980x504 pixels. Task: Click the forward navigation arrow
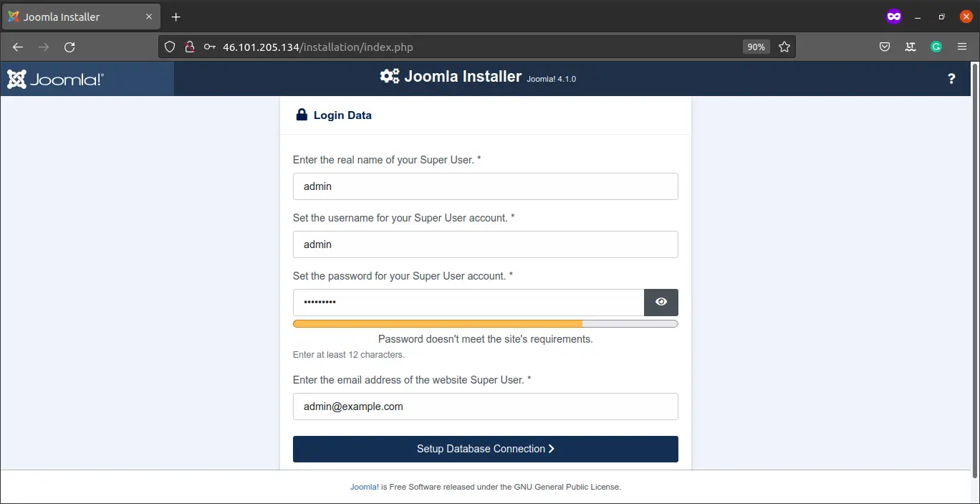(x=44, y=47)
